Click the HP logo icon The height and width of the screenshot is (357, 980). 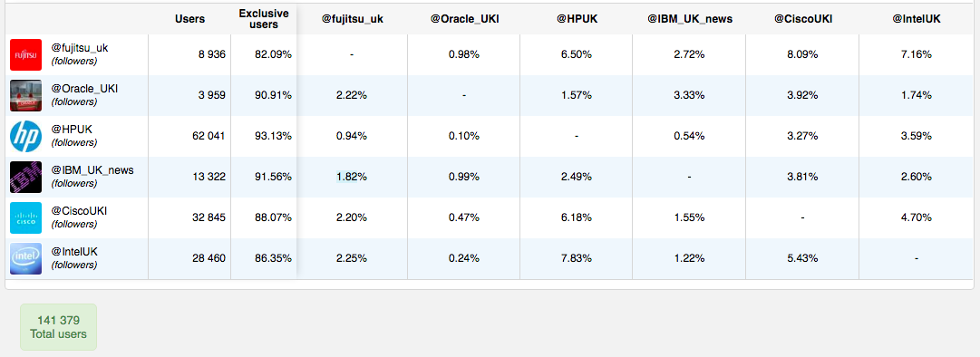pos(25,136)
